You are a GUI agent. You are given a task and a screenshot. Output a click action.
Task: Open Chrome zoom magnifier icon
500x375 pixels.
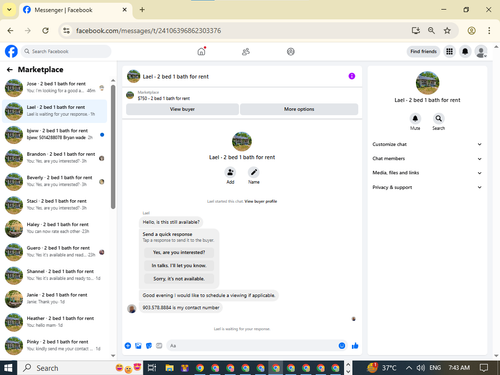coord(431,31)
